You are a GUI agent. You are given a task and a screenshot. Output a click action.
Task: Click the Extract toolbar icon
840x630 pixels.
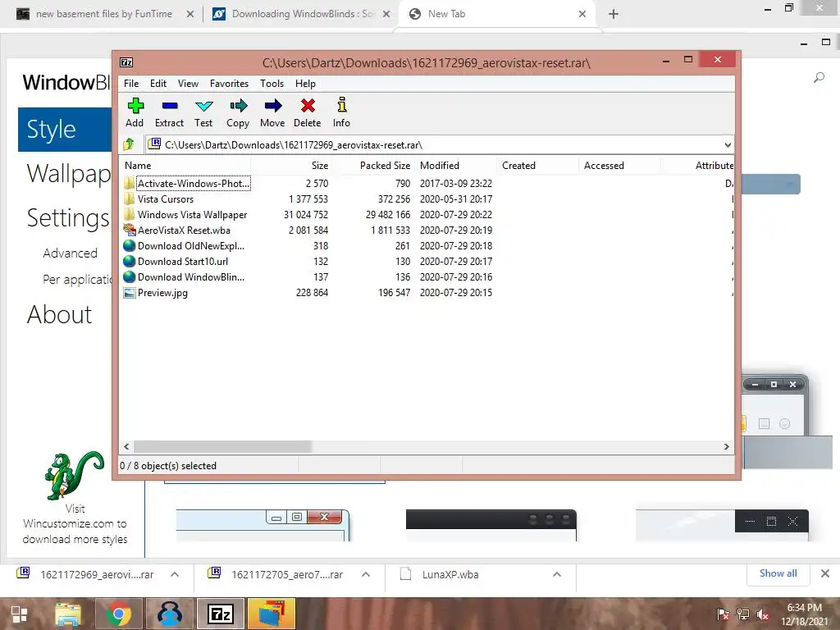pos(169,106)
